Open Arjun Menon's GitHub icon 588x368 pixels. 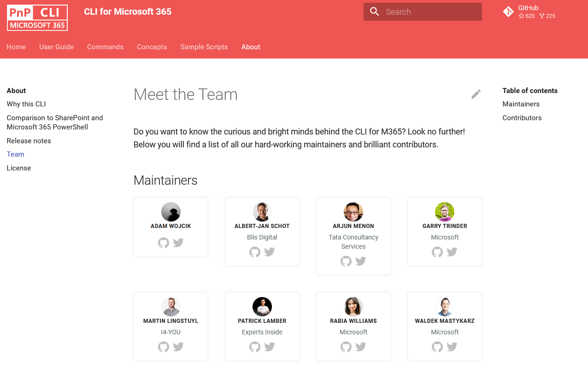tap(346, 261)
